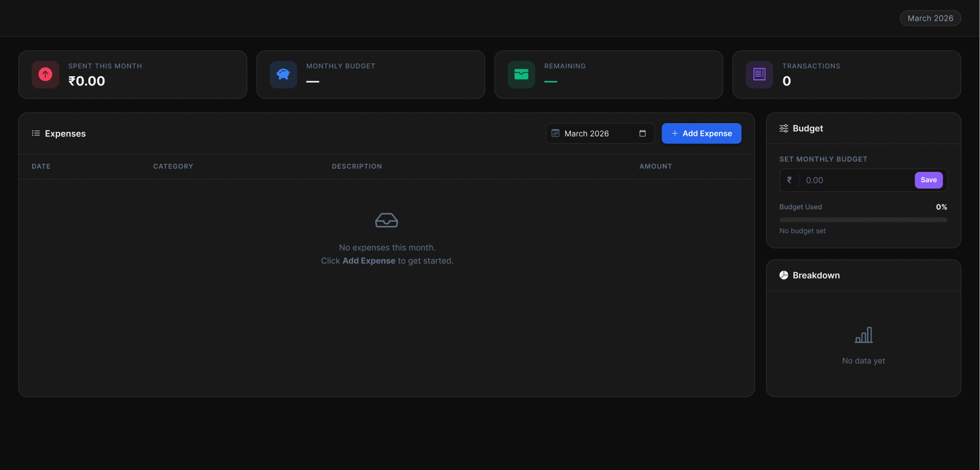Click the Budget Used label
The width and height of the screenshot is (980, 470).
point(800,207)
